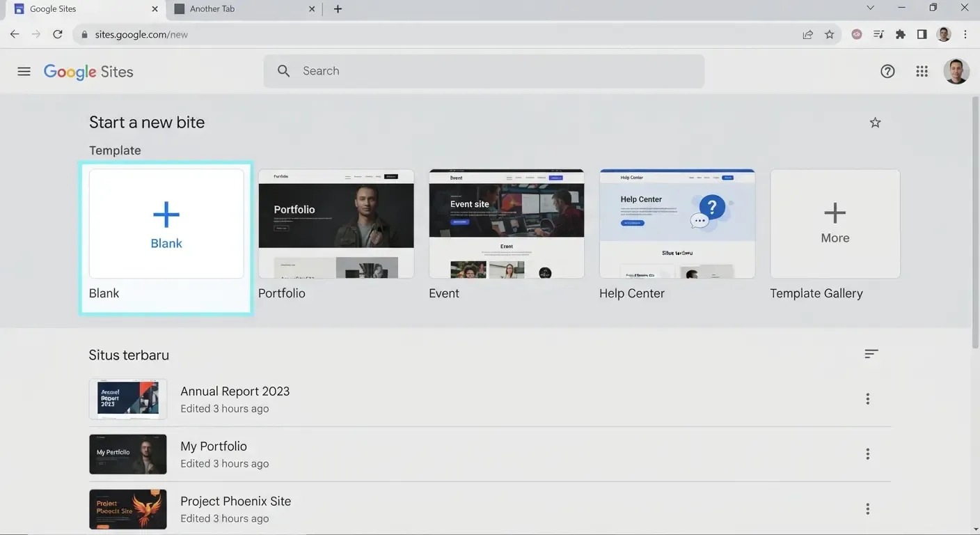Click the Google Sites logo
Image resolution: width=980 pixels, height=535 pixels.
[x=88, y=72]
